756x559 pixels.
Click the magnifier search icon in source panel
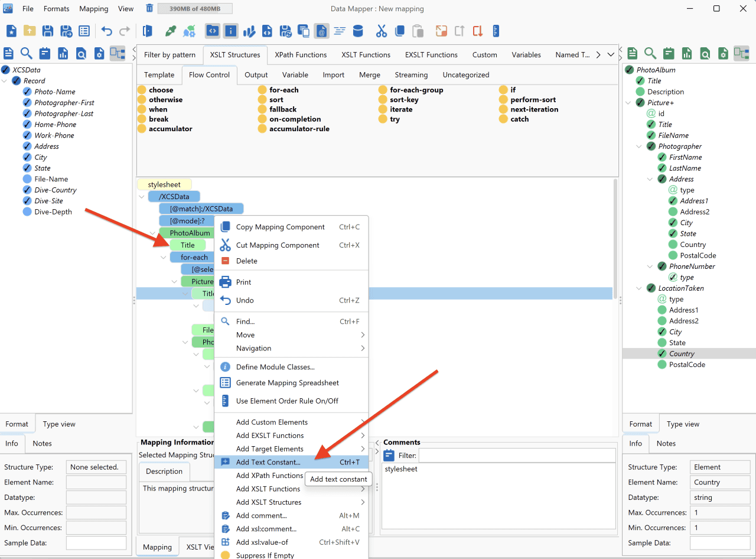click(27, 54)
